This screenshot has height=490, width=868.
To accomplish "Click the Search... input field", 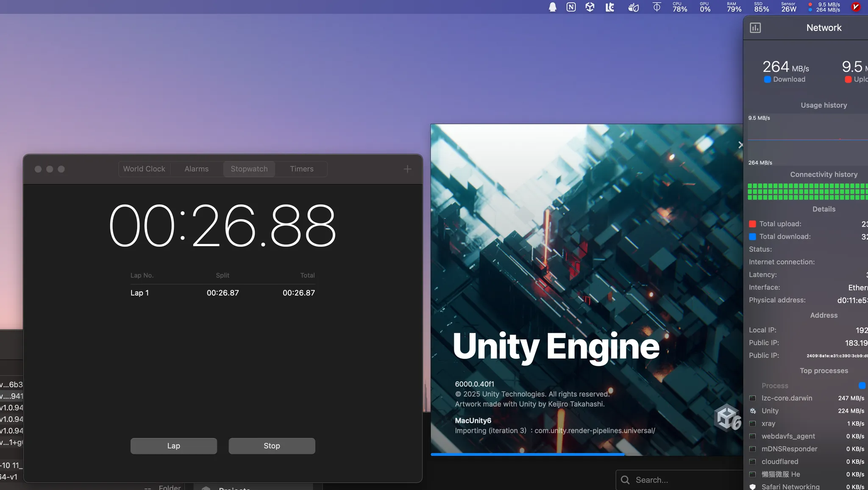I will coord(680,480).
